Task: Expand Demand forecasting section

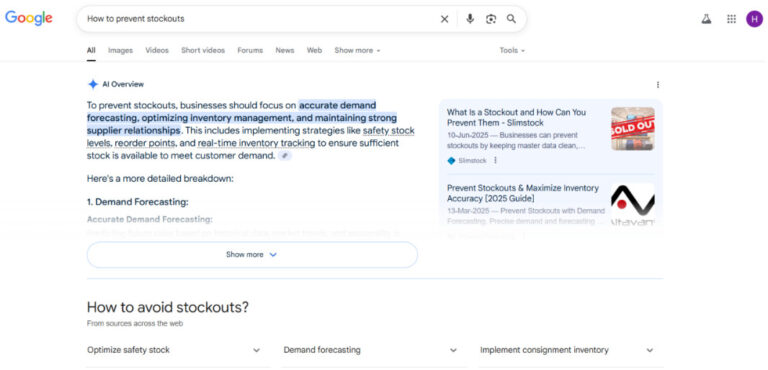Action: click(x=370, y=350)
